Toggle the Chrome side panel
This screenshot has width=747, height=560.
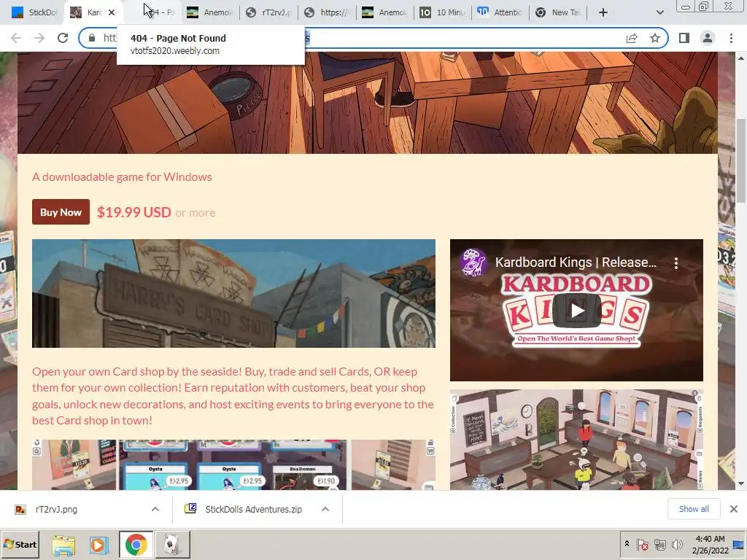click(684, 38)
